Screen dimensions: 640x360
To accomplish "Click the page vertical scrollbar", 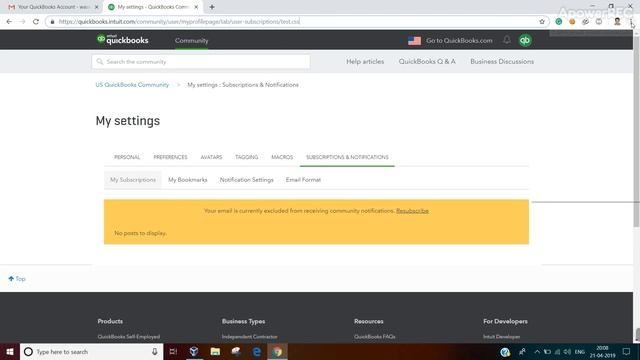I will click(636, 131).
